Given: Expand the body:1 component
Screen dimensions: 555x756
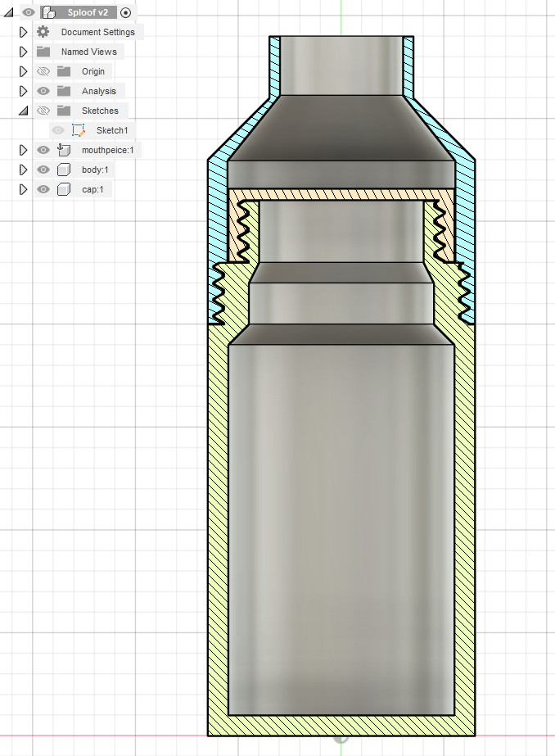Looking at the screenshot, I should [x=23, y=170].
